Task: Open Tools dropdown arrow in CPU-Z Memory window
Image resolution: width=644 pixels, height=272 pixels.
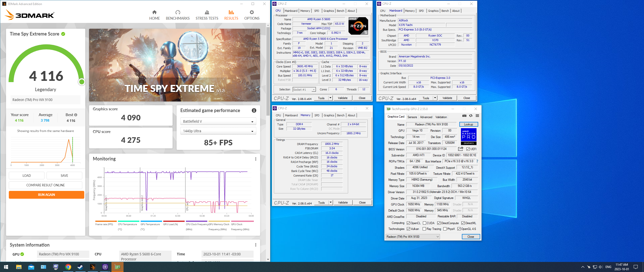Action: click(331, 202)
